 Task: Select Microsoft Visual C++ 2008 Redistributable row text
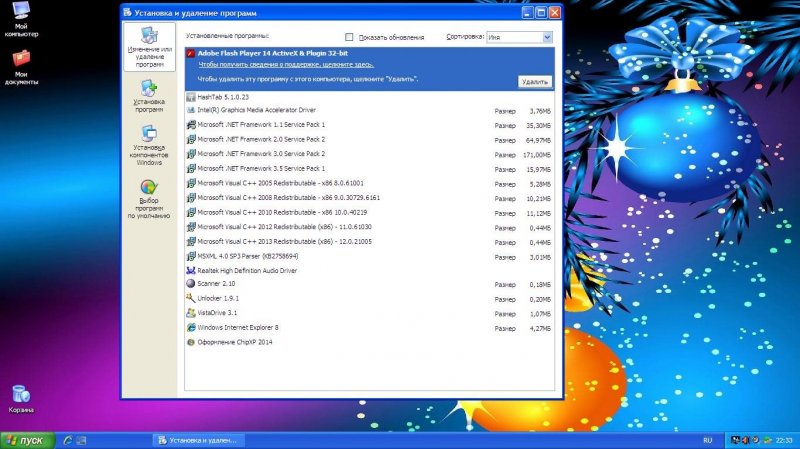point(288,198)
